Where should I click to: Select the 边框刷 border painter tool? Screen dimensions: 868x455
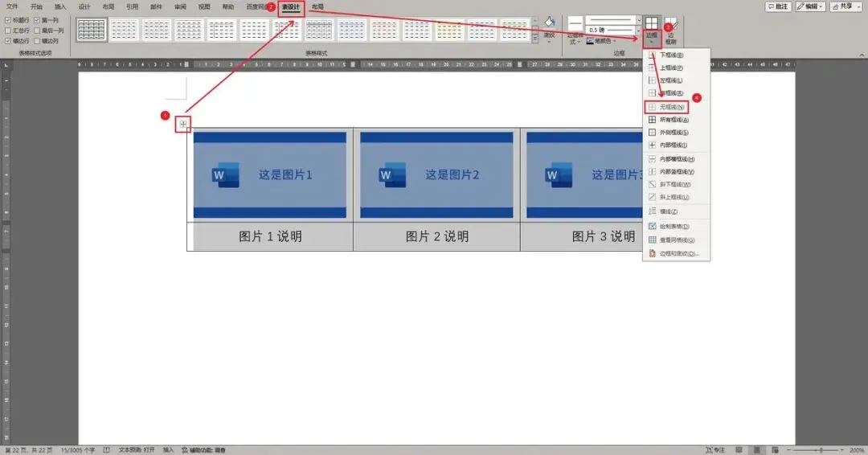click(x=671, y=31)
